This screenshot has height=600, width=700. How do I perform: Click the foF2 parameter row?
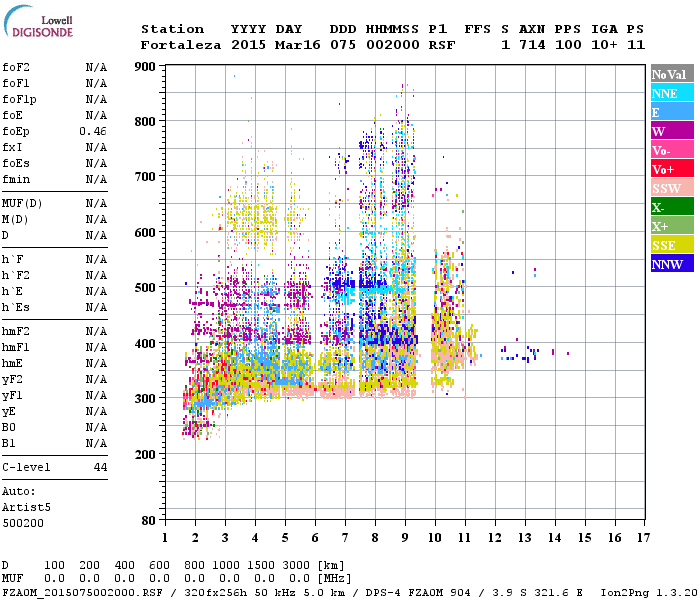(54, 67)
